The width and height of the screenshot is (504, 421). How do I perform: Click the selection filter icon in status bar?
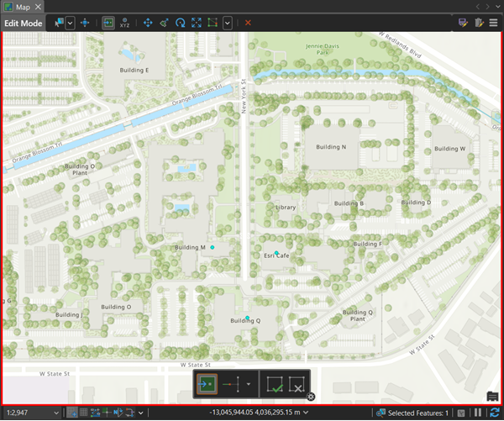pos(461,413)
